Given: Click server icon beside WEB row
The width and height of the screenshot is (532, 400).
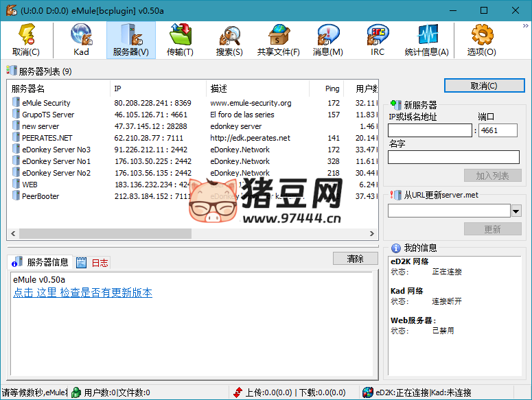Looking at the screenshot, I should [16, 184].
